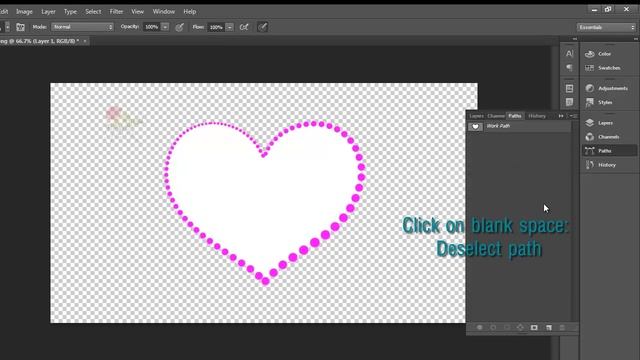640x360 pixels.
Task: Click the Opacity value field
Action: (152, 27)
